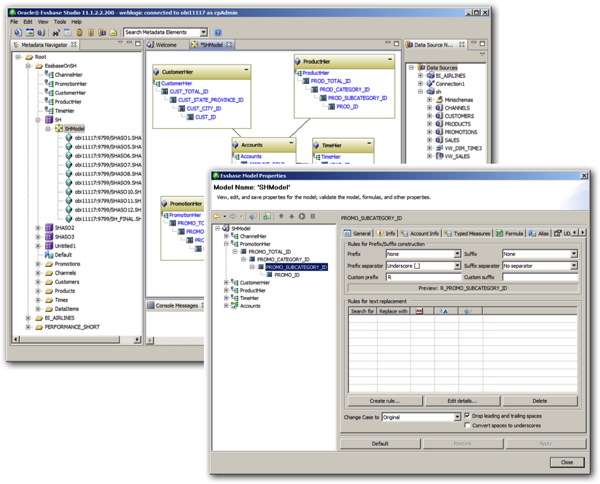Screen dimensions: 600x484
Task: Switch to the Account Info tab
Action: click(420, 233)
